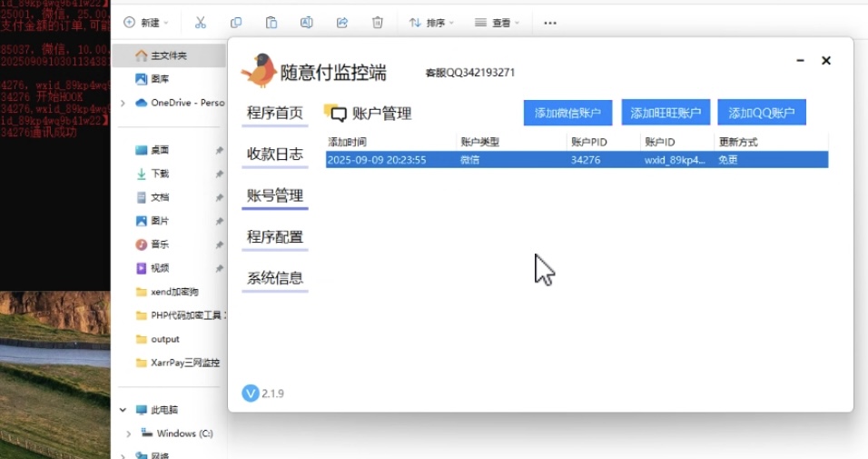
Task: Switch to the 系统信息 tab
Action: coord(274,278)
